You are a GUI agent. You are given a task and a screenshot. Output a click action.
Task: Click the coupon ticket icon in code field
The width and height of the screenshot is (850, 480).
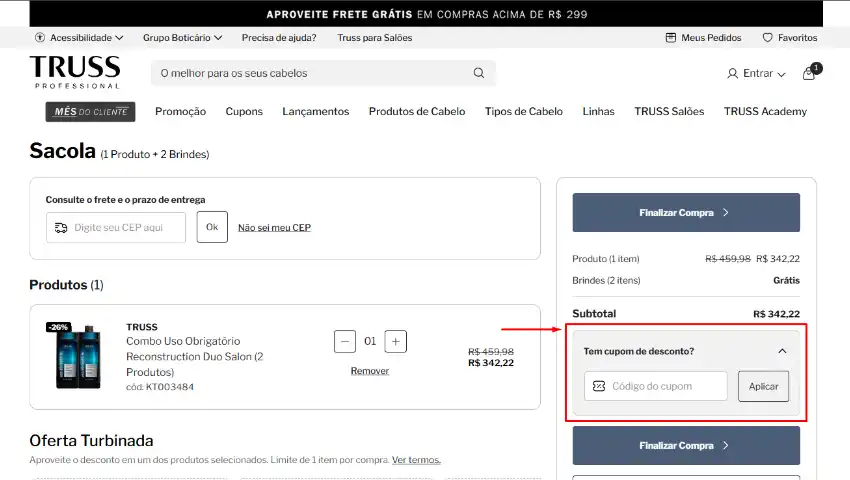(x=598, y=386)
